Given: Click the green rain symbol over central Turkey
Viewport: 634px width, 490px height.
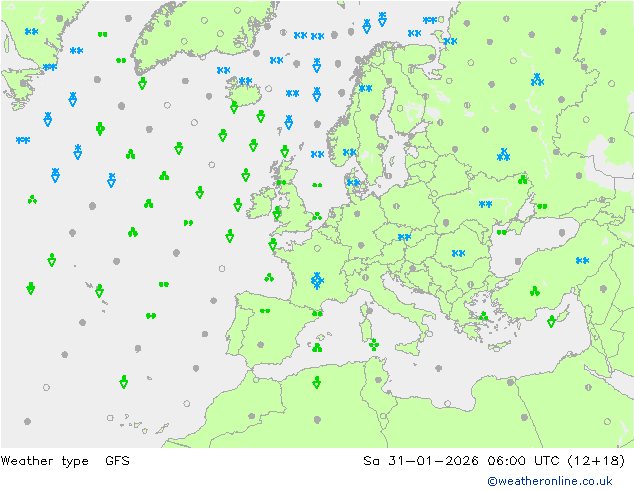Looking at the screenshot, I should 535,291.
